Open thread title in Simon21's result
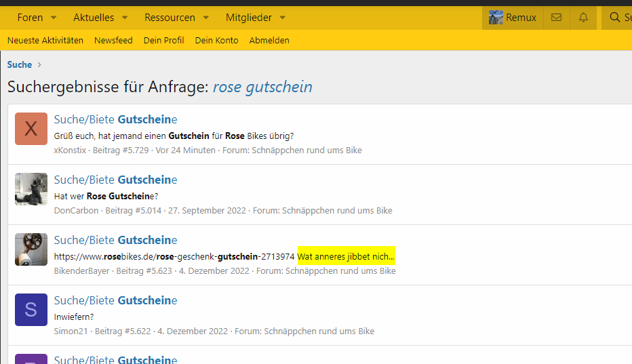 (x=116, y=300)
